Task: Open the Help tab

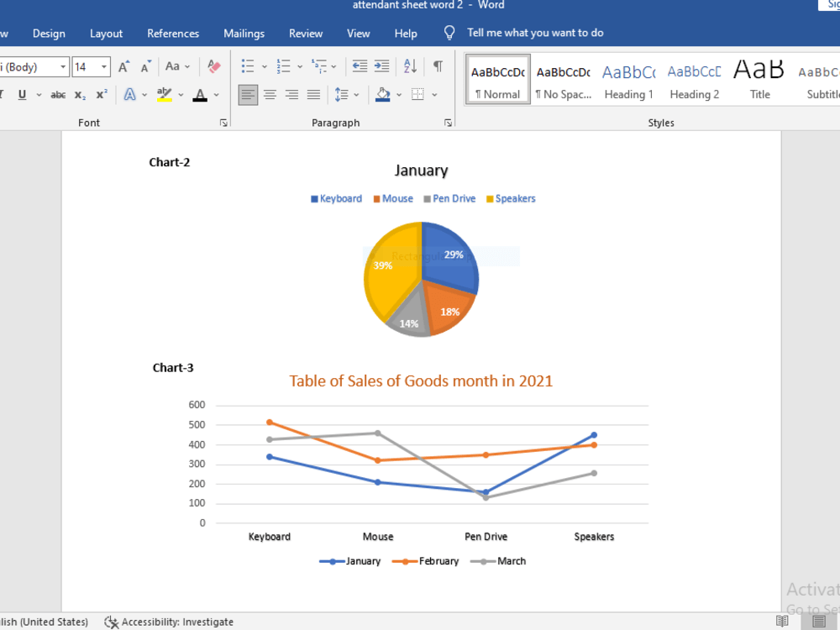Action: point(406,34)
